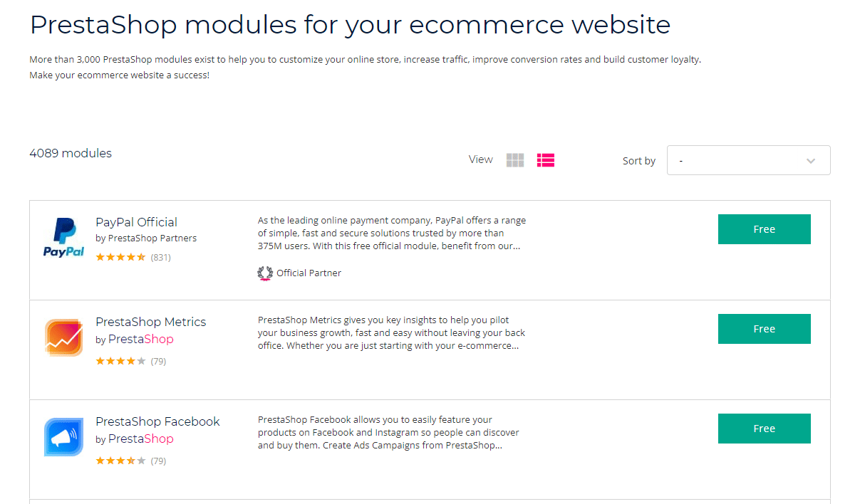Expand sorting options selector
Viewport: 860px width, 504px height.
(x=747, y=160)
